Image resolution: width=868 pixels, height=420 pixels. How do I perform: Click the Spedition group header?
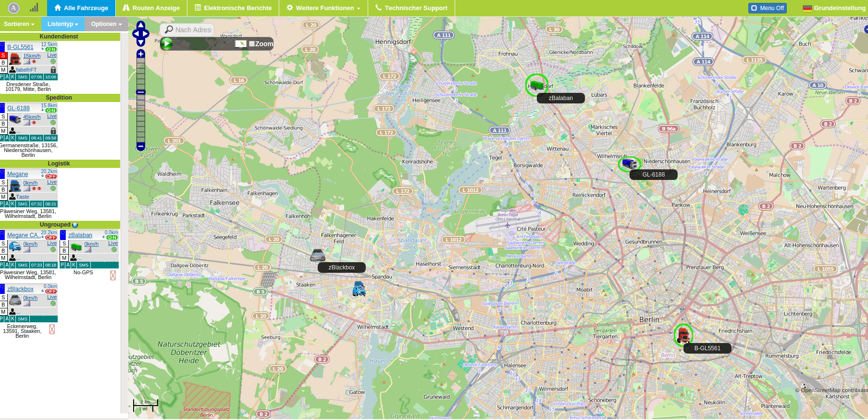coord(60,98)
